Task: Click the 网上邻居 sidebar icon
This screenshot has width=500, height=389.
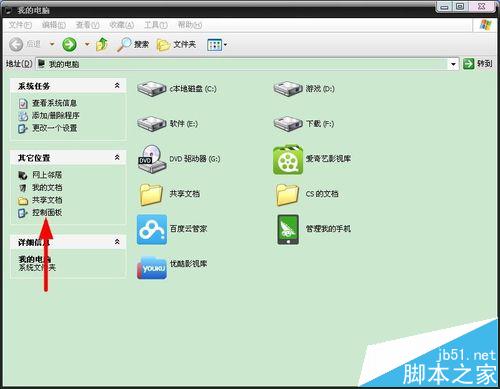Action: [23, 175]
